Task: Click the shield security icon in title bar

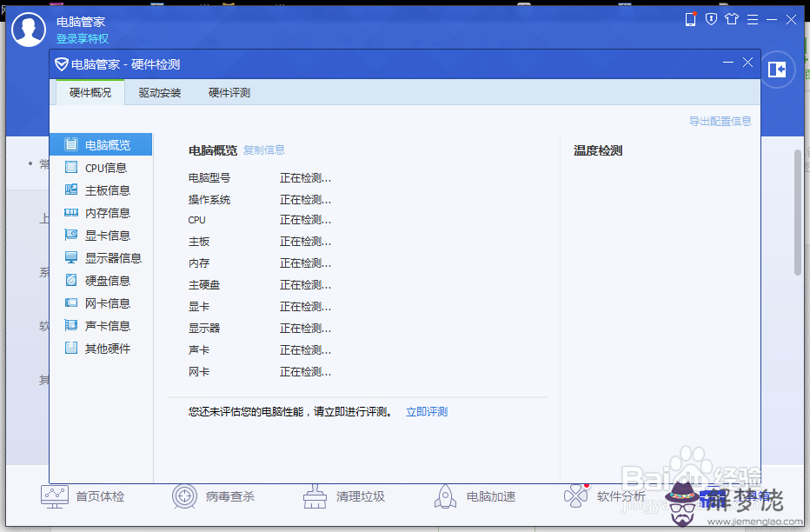Action: (x=711, y=20)
